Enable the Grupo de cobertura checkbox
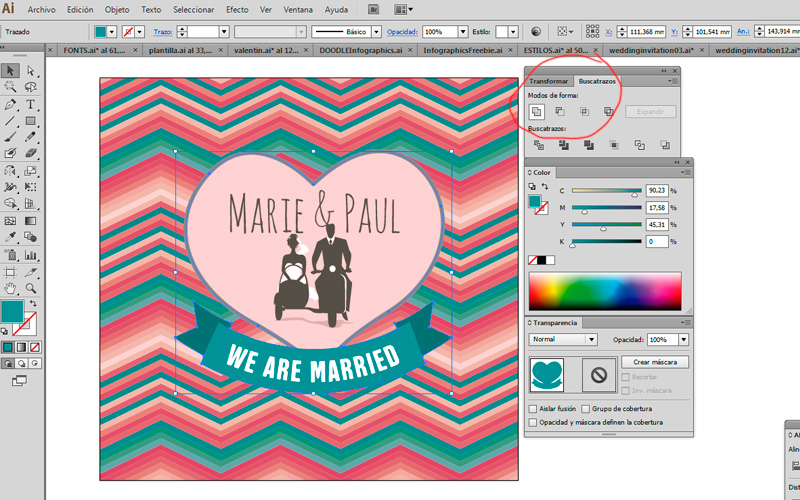 point(585,409)
